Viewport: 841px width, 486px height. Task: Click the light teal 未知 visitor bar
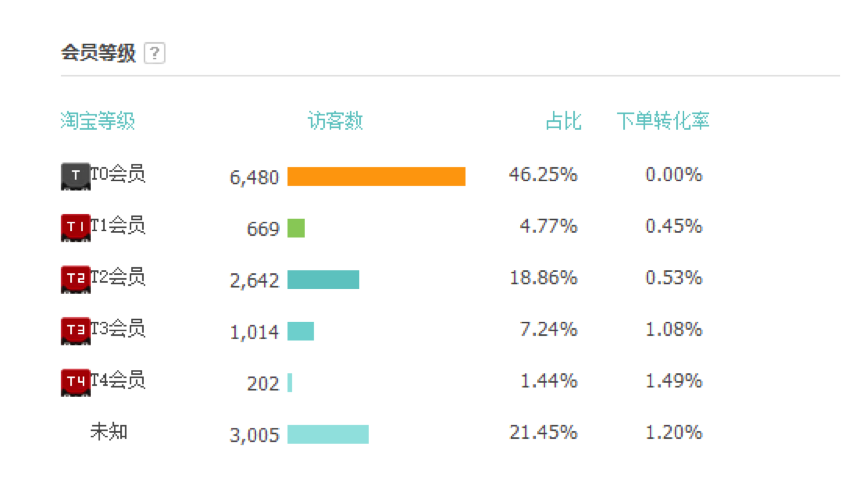pos(328,434)
